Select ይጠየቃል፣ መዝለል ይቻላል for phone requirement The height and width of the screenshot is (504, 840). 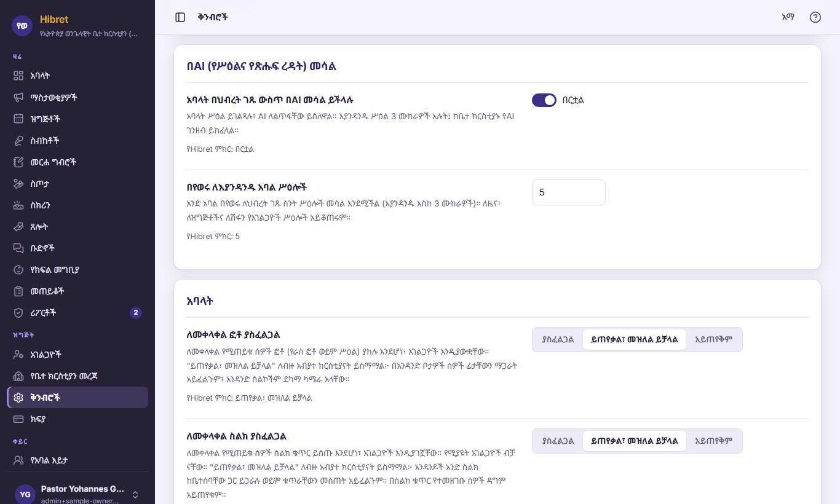[x=634, y=441]
